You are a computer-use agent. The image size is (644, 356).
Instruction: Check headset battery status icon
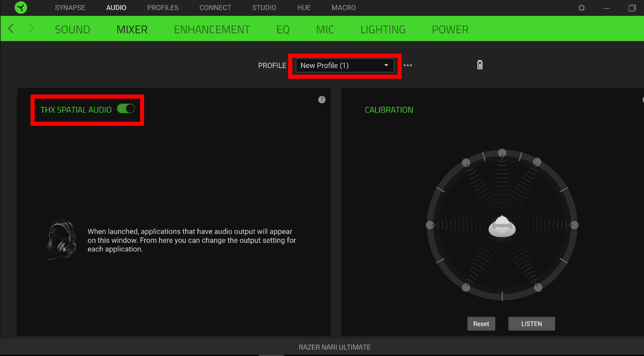[x=479, y=65]
